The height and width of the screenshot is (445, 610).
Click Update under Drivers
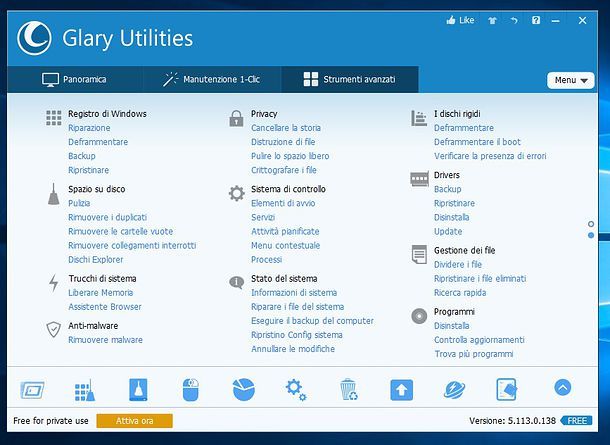(448, 232)
